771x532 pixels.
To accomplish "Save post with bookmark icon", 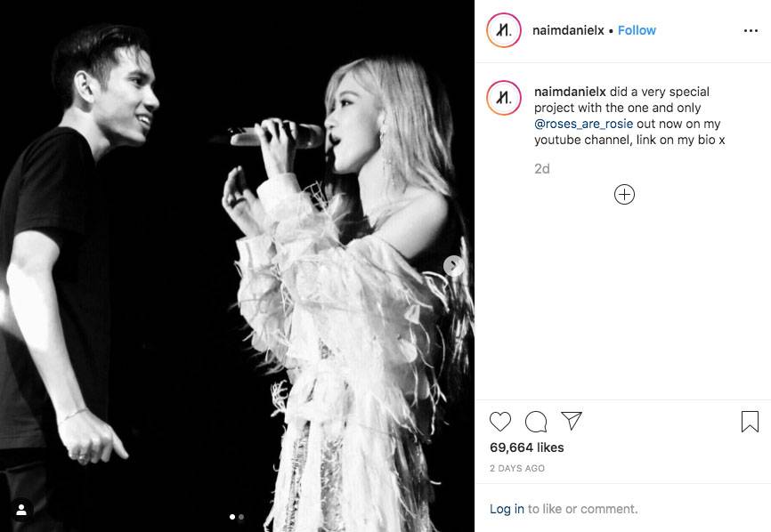I will 750,422.
